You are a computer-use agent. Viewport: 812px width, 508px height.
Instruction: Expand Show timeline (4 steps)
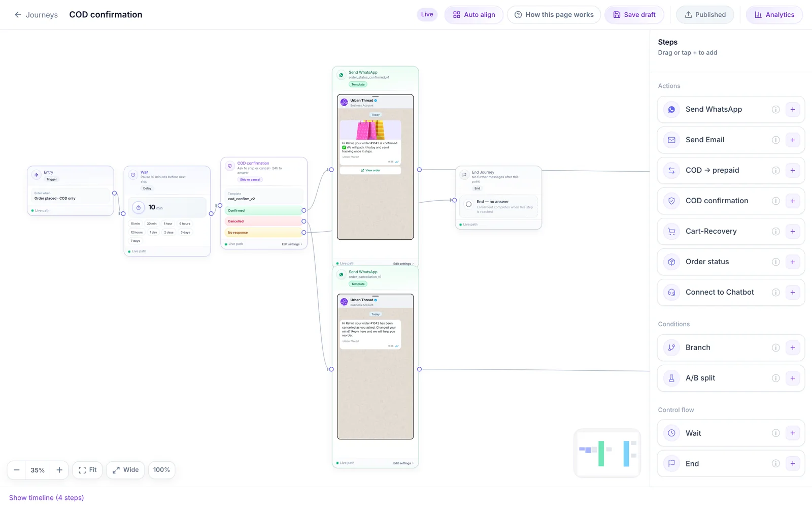[46, 498]
